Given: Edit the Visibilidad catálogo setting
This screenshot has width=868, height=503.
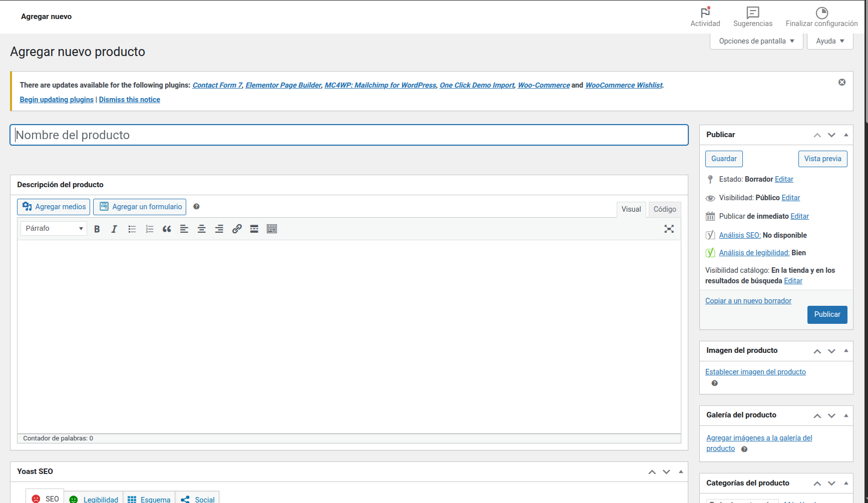Looking at the screenshot, I should click(x=793, y=281).
